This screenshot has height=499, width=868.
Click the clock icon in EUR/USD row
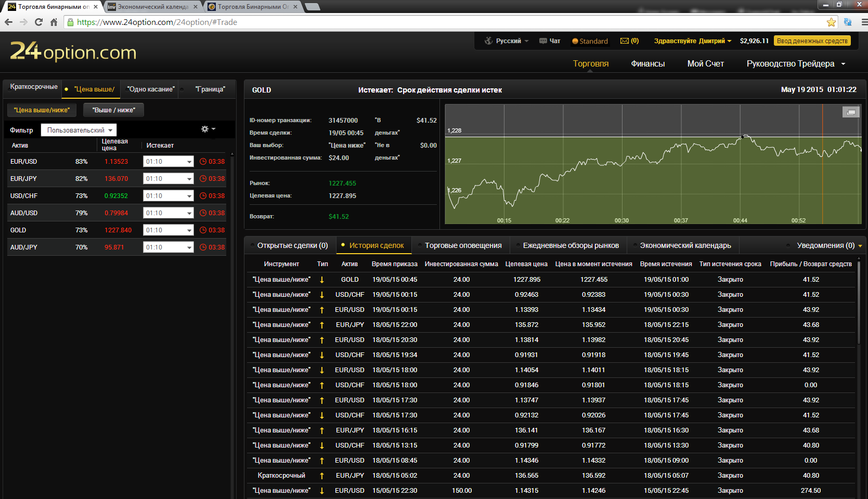coord(203,162)
